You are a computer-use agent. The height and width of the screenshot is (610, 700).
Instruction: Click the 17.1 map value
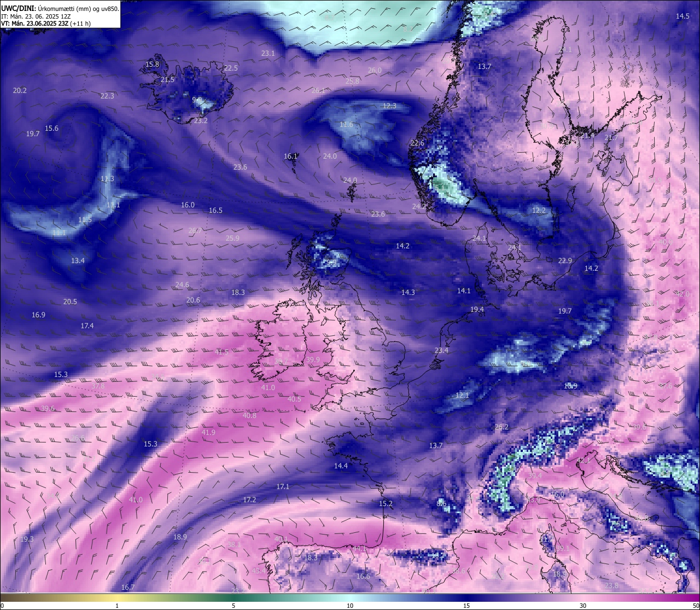[283, 487]
